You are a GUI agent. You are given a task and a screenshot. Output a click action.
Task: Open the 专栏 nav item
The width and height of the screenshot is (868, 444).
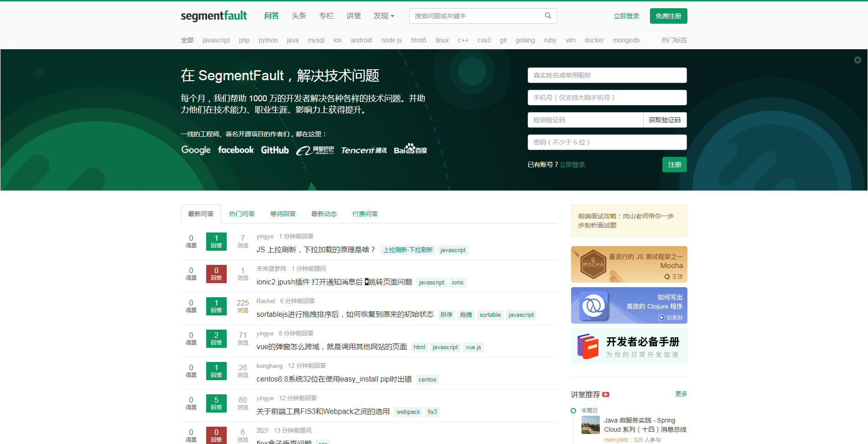(326, 16)
